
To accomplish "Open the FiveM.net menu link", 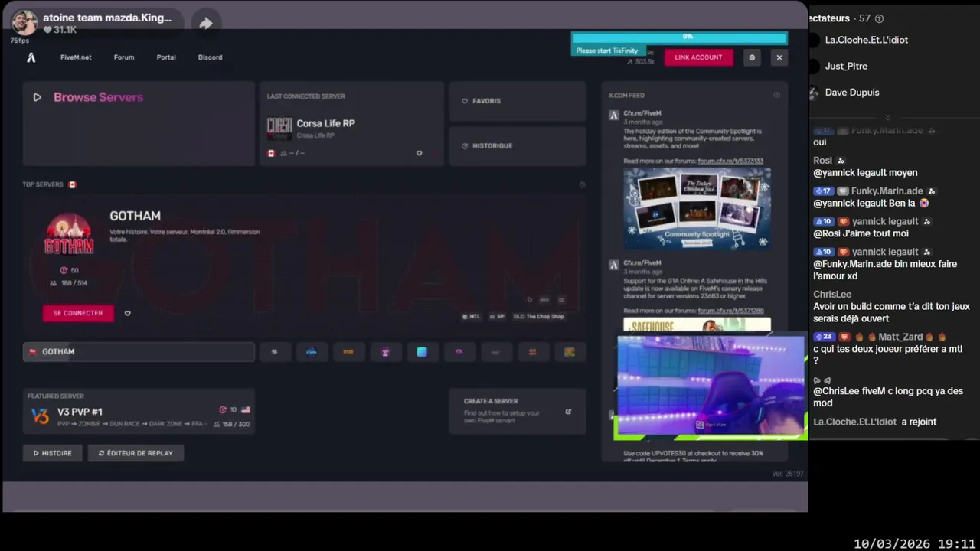I will pos(76,57).
